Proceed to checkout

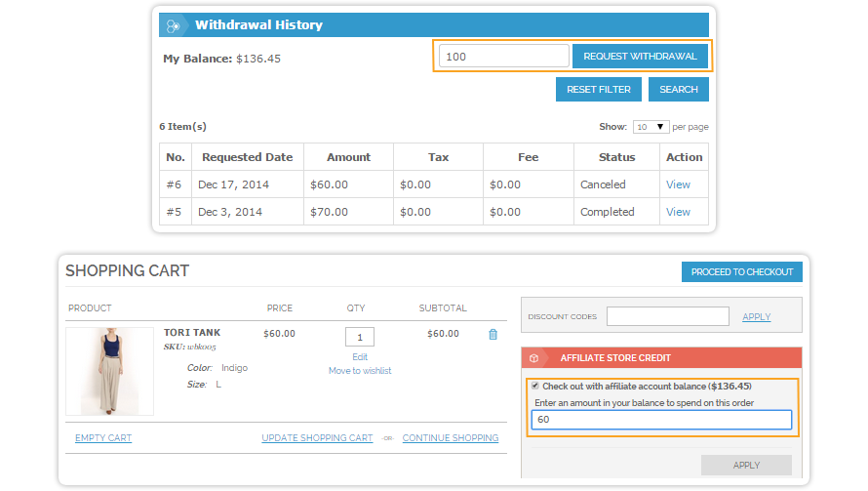(742, 271)
